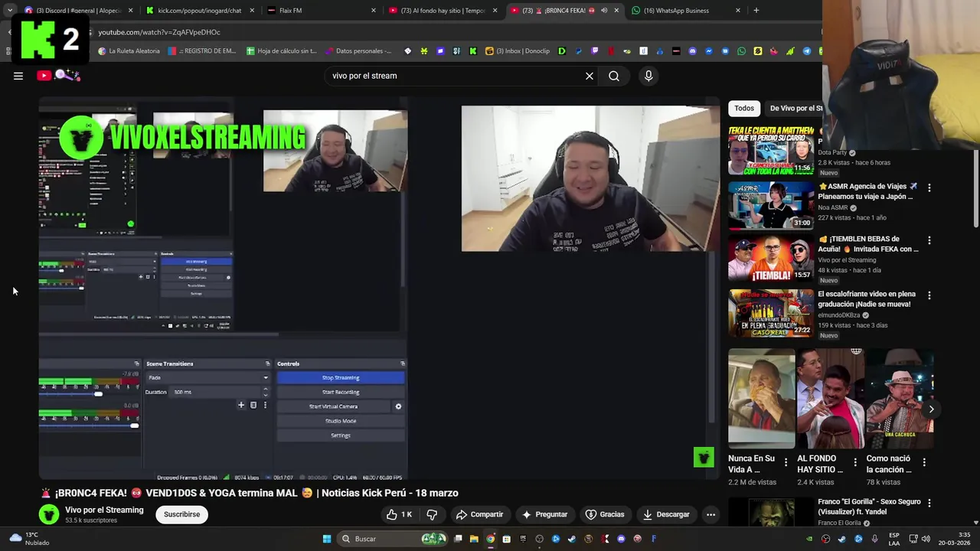Open the ASMR Agencia de Viajes thumbnail
980x551 pixels.
[770, 204]
